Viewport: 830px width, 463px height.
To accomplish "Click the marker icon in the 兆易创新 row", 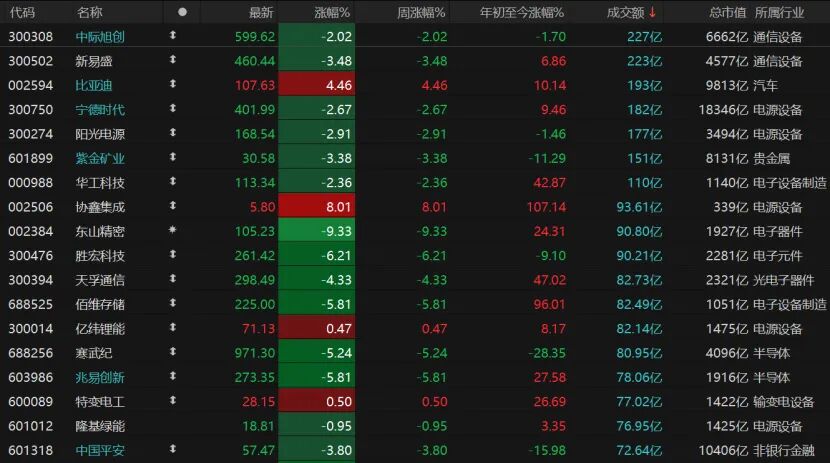I will (173, 376).
